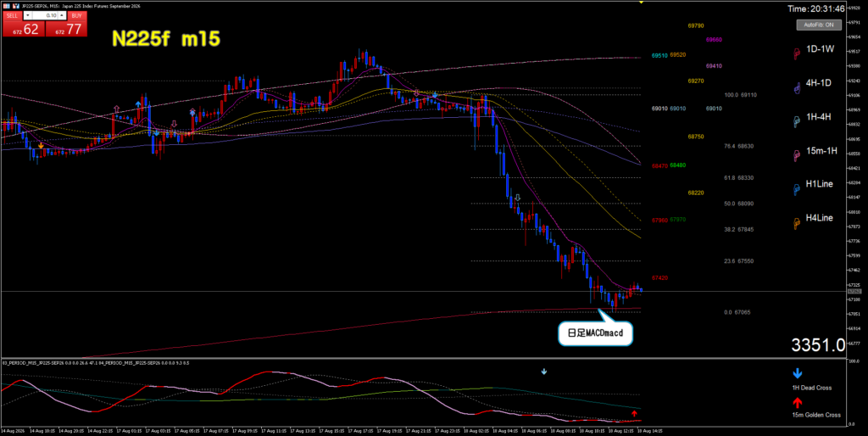Click the JP225-SEP26, M15 chart title text
868x436 pixels.
(81, 6)
